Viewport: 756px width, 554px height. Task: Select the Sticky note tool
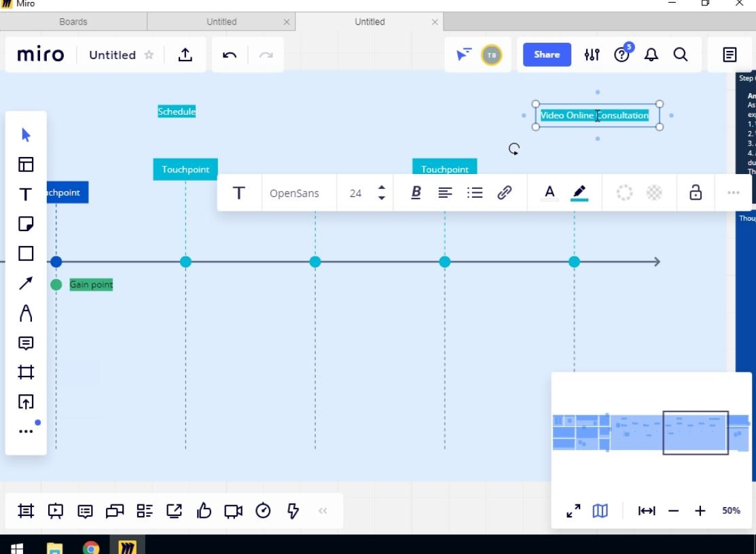[26, 224]
